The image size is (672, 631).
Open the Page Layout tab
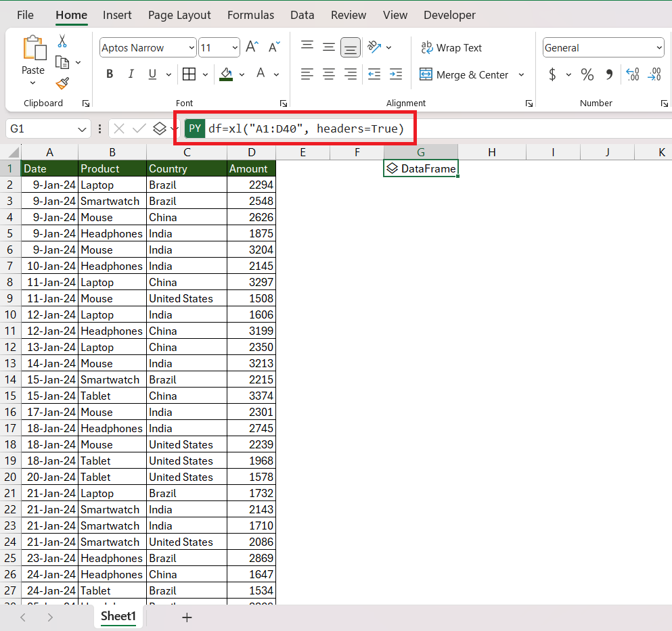pyautogui.click(x=179, y=15)
